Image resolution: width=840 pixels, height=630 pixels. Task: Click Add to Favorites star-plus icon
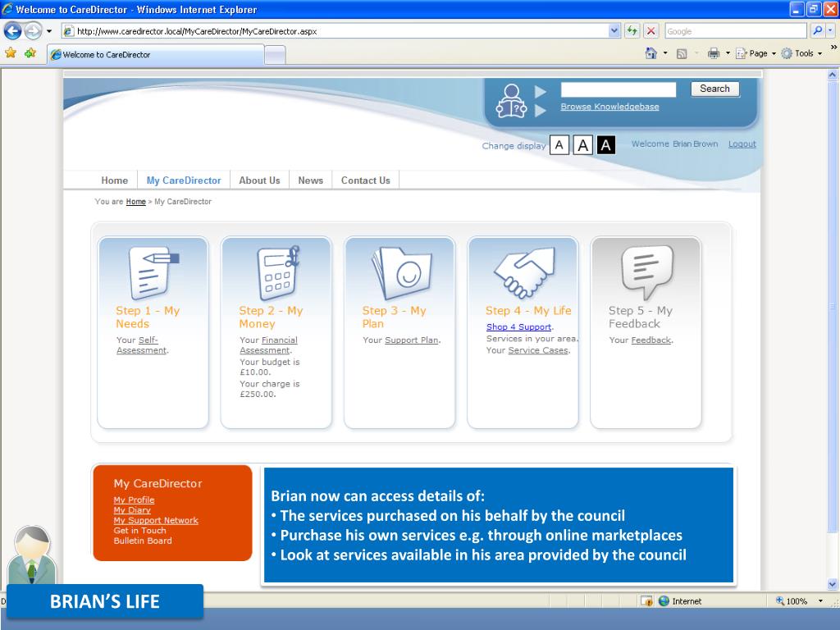pos(30,53)
